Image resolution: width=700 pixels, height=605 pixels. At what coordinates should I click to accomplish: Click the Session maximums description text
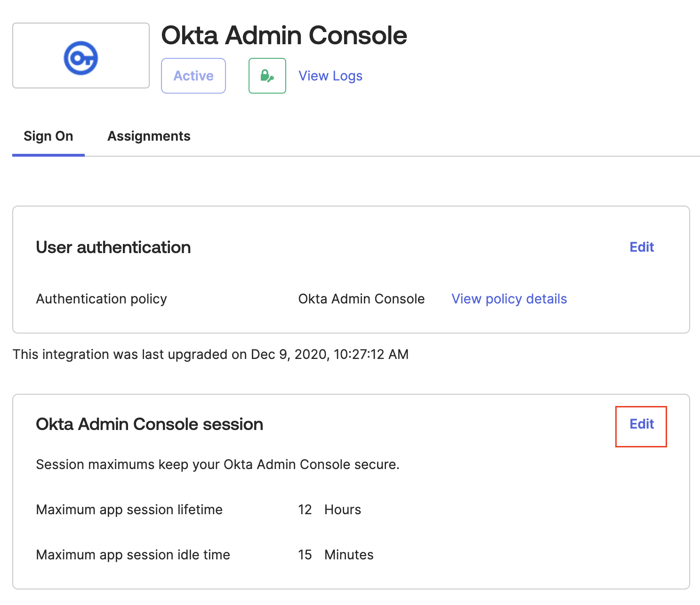217,465
